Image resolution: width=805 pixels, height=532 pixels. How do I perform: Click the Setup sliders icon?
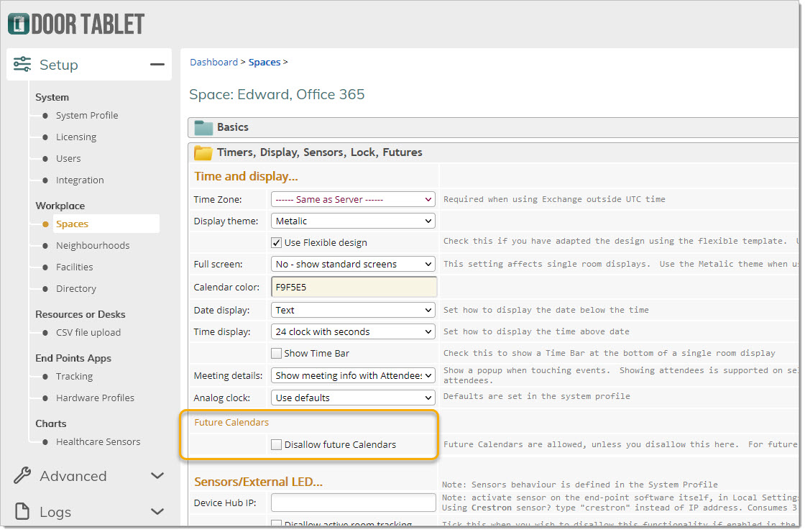(22, 65)
